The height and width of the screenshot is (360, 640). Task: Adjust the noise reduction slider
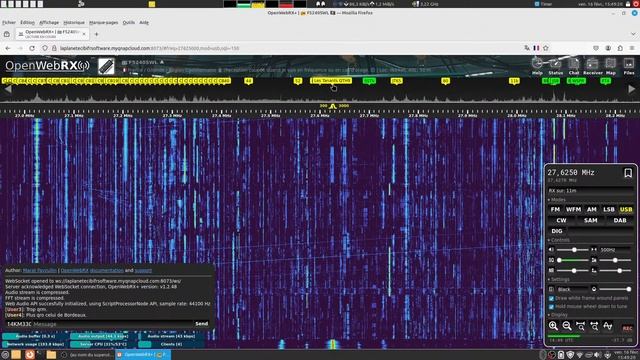(573, 271)
